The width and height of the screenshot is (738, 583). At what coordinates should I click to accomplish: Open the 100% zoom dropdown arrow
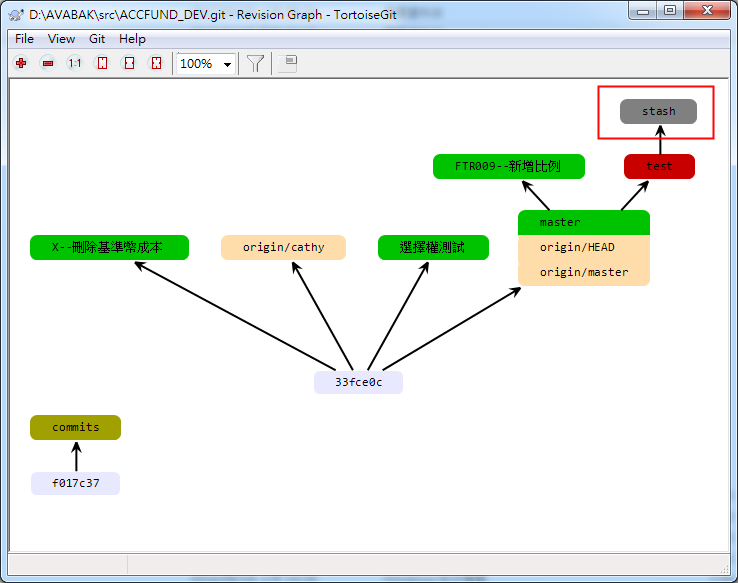click(x=228, y=64)
